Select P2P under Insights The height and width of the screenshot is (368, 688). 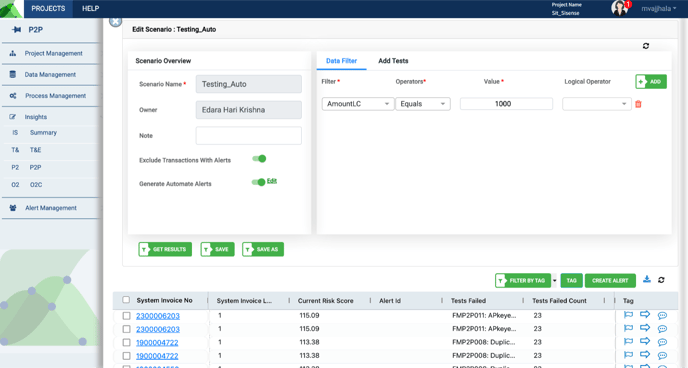point(35,168)
